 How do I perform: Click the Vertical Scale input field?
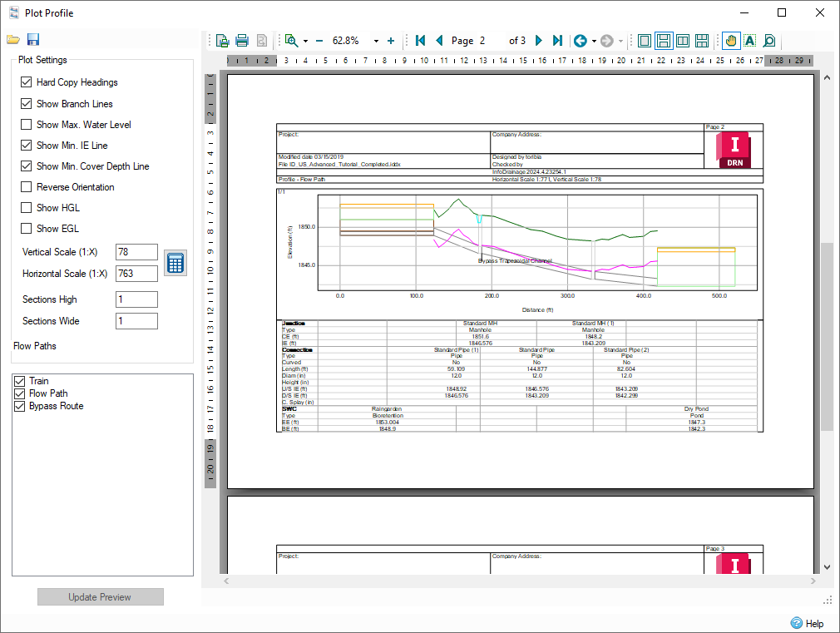pyautogui.click(x=136, y=252)
